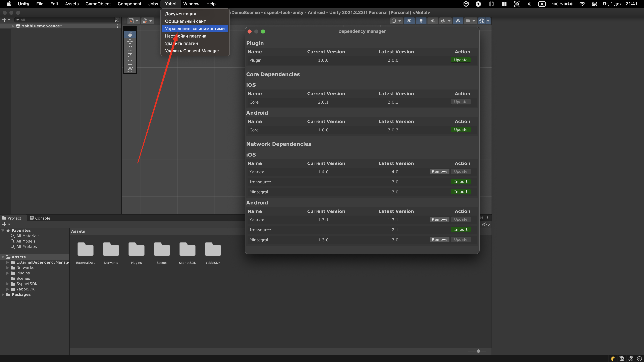Select the combined Transform tool
644x362 pixels.
point(130,70)
